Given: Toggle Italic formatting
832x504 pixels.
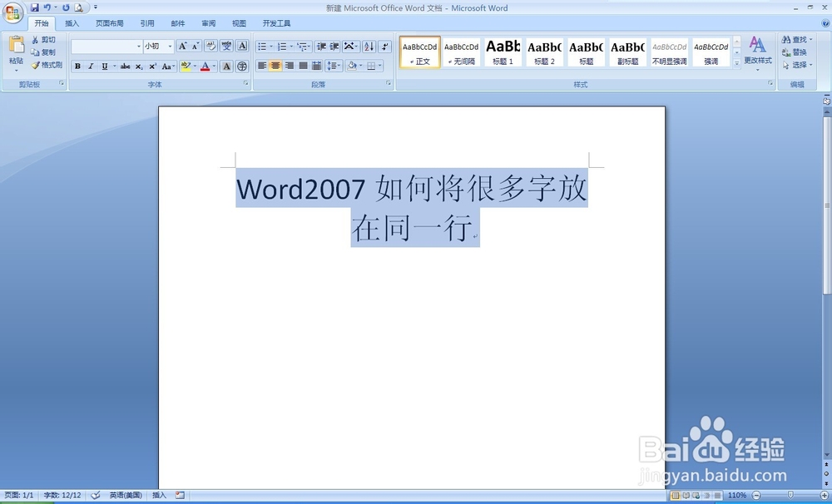Looking at the screenshot, I should [x=91, y=67].
